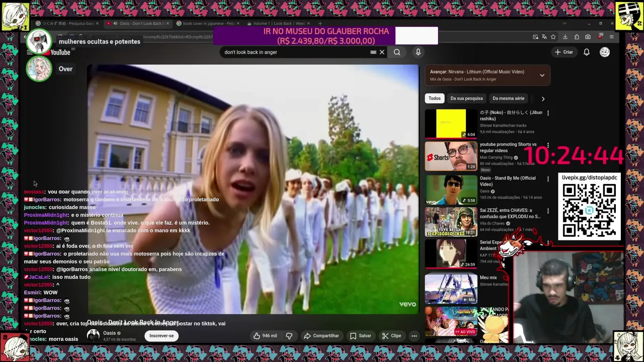The image size is (644, 362).
Task: Open options for the Noko video
Action: (x=548, y=113)
